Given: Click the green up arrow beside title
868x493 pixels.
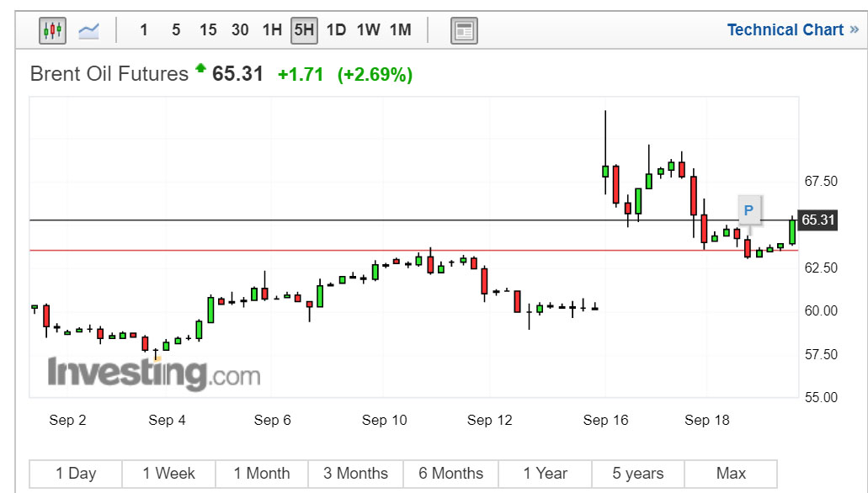Looking at the screenshot, I should click(200, 69).
